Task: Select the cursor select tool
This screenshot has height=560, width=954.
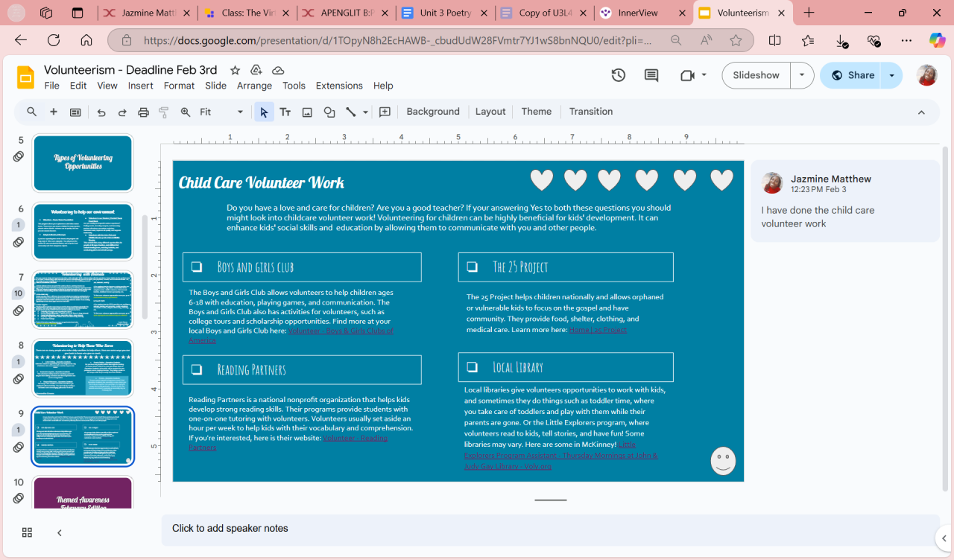Action: click(264, 112)
